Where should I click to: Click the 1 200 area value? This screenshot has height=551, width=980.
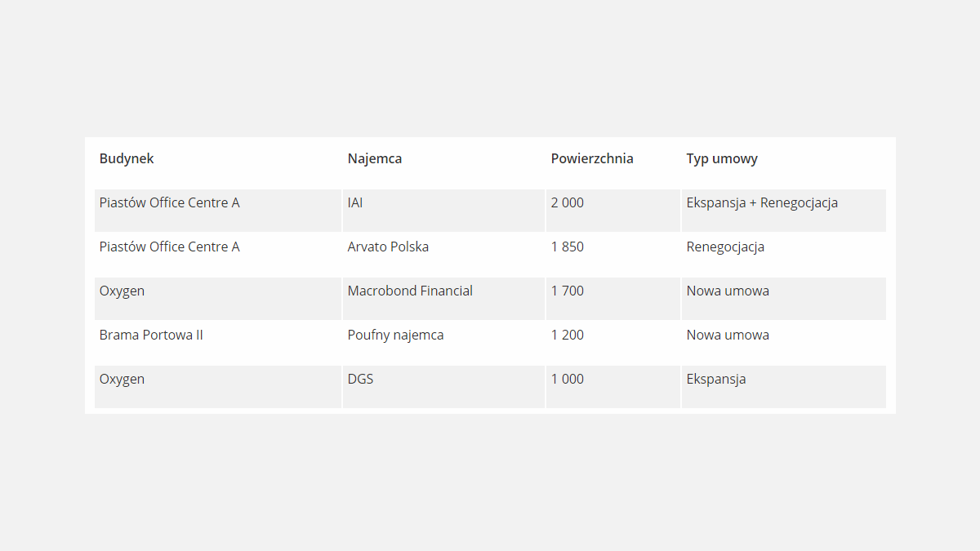pos(568,335)
